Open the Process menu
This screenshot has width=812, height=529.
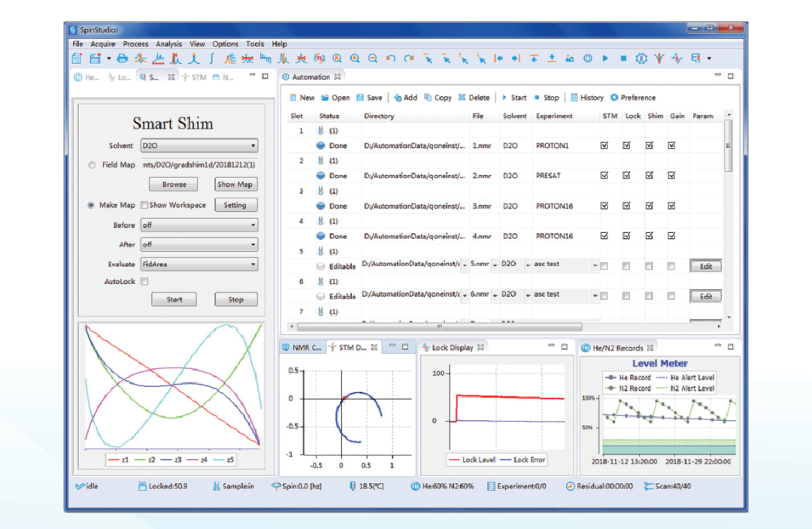point(135,44)
